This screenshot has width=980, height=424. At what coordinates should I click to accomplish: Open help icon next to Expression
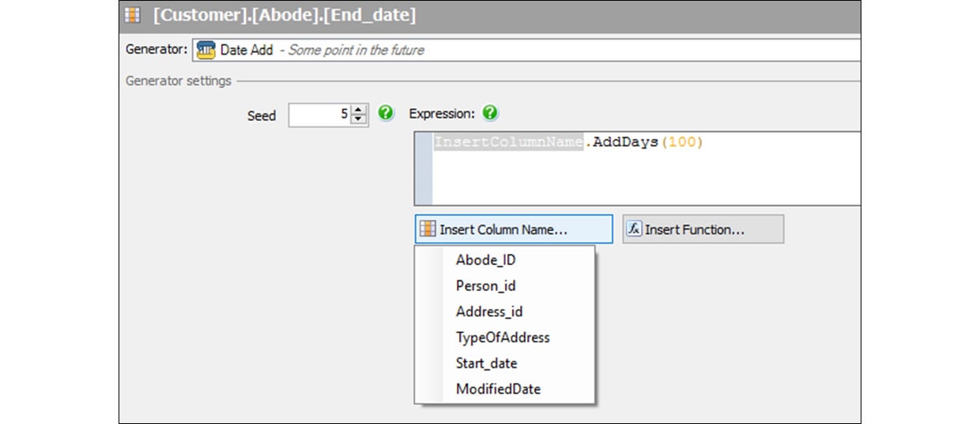[x=490, y=113]
